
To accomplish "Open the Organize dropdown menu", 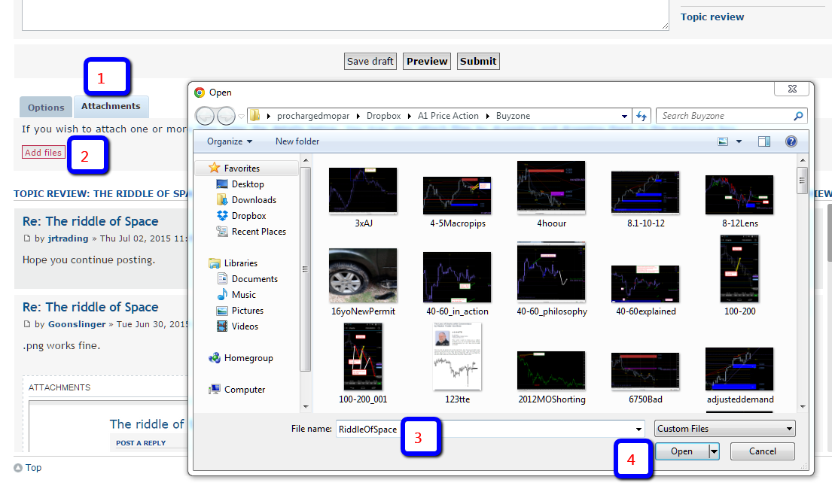I will 230,141.
